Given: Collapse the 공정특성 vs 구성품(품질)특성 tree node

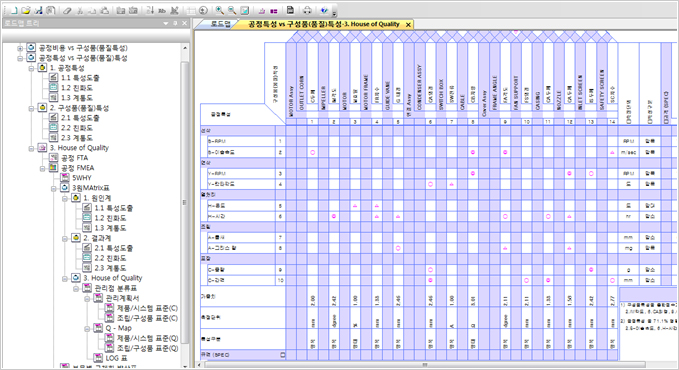Looking at the screenshot, I should (20, 58).
